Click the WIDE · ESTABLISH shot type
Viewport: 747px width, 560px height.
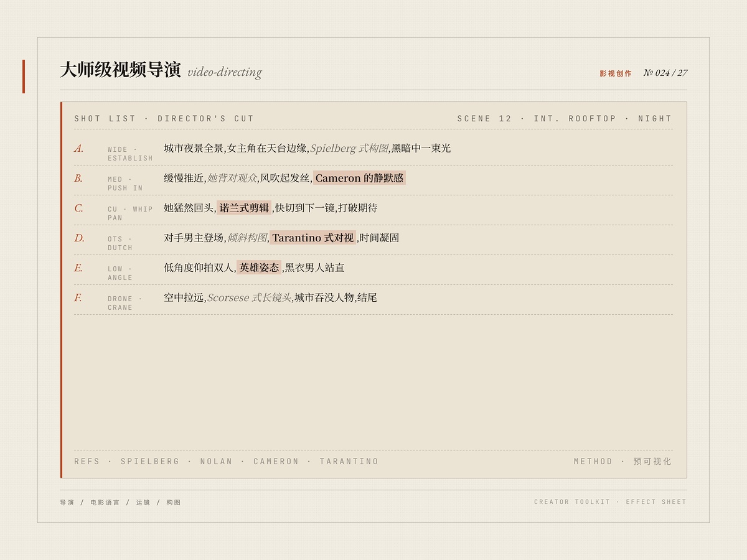coord(130,154)
